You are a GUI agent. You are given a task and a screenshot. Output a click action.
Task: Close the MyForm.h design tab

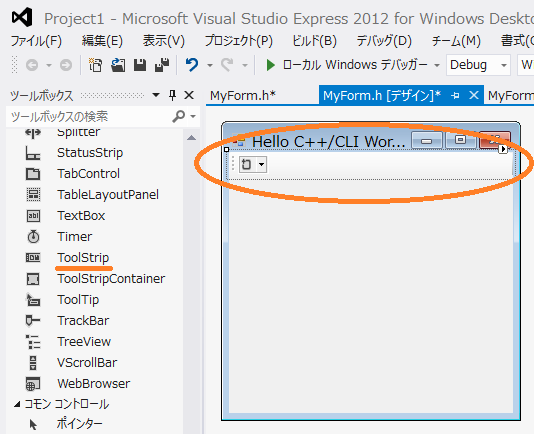474,95
